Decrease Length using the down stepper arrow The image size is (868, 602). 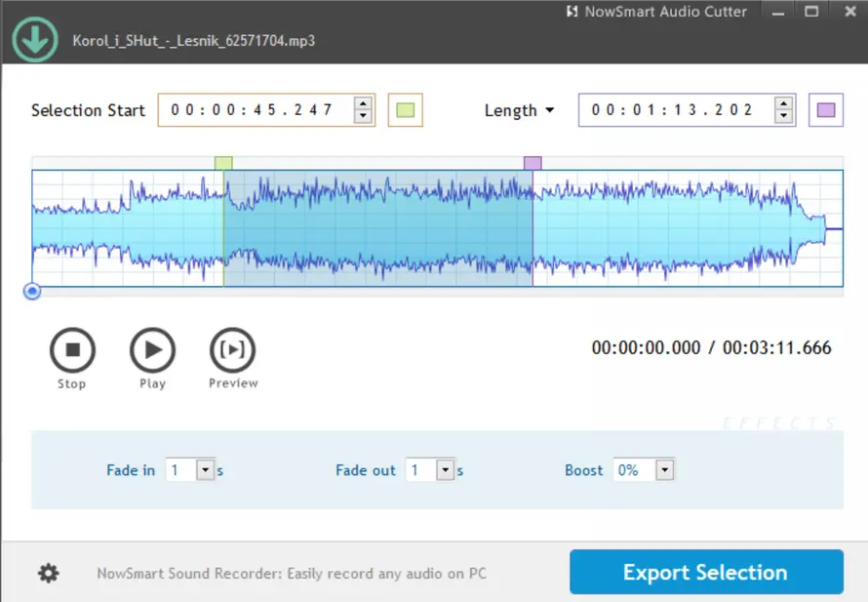pyautogui.click(x=782, y=117)
